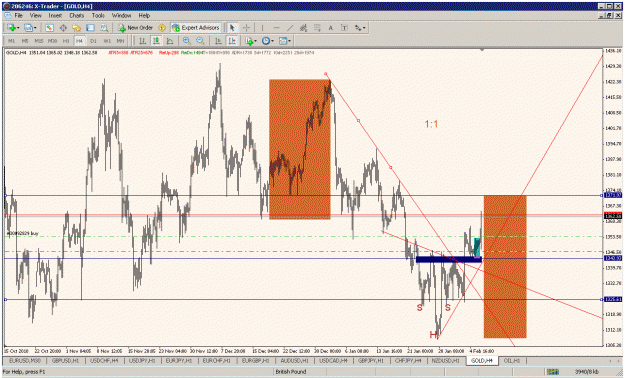This screenshot has width=625, height=378.
Task: Open the Tools menu
Action: pos(98,15)
